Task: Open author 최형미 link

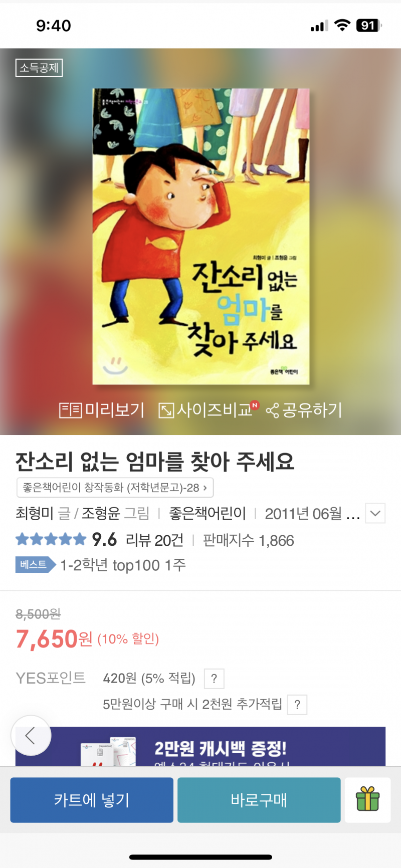Action: [x=35, y=513]
